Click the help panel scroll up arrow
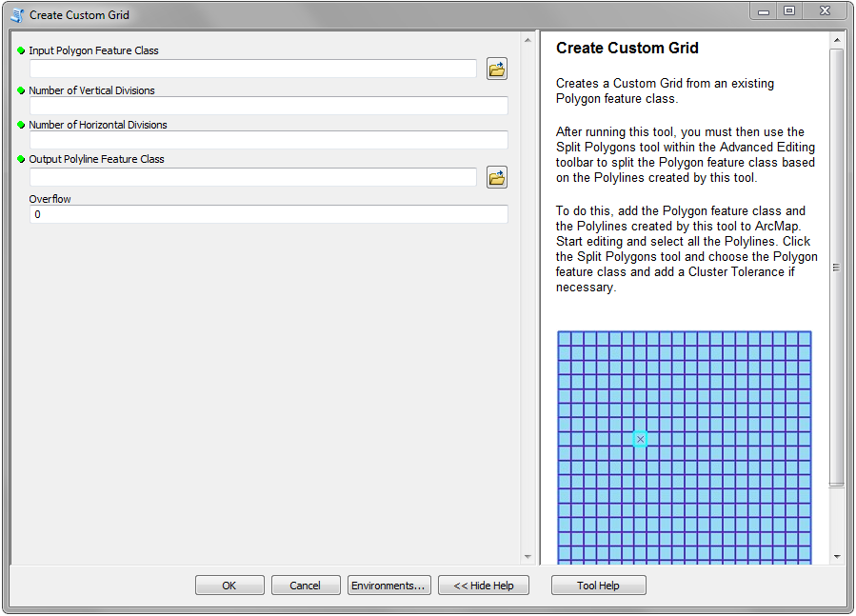 [836, 40]
